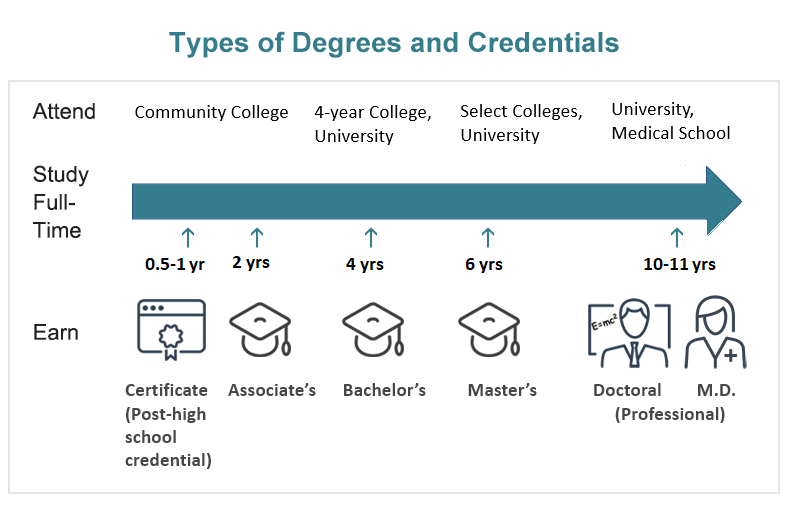Select the Community College label
Viewport: 788px width, 507px height.
(212, 112)
